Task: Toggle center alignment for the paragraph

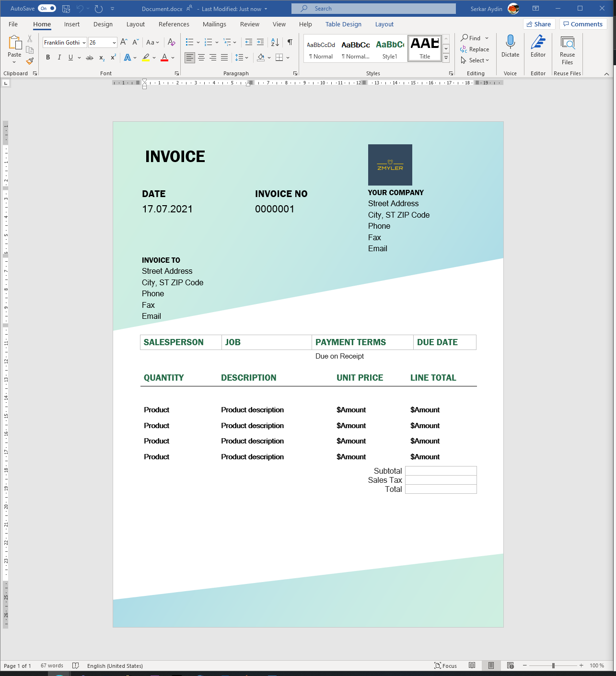Action: 201,57
